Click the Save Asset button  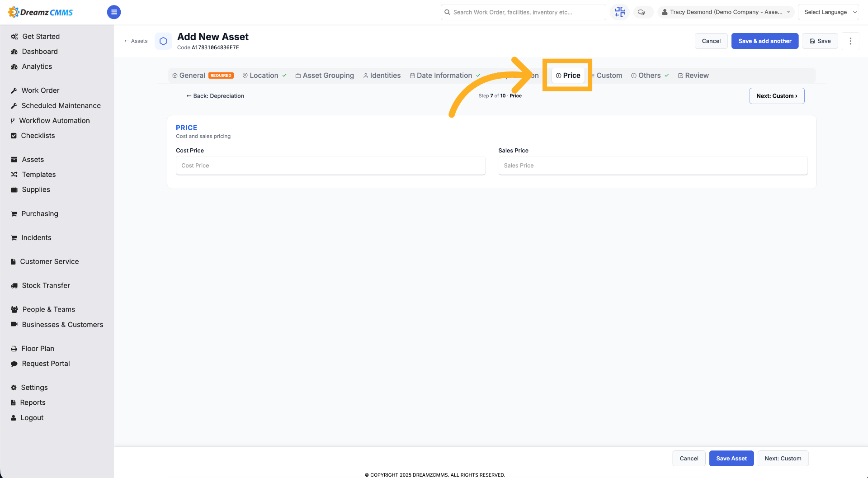[x=731, y=459]
